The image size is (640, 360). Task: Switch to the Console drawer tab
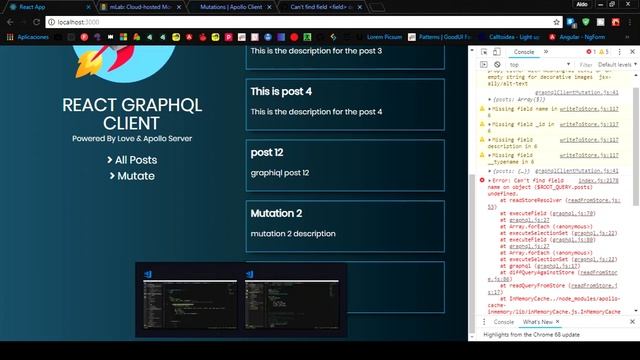tap(504, 322)
